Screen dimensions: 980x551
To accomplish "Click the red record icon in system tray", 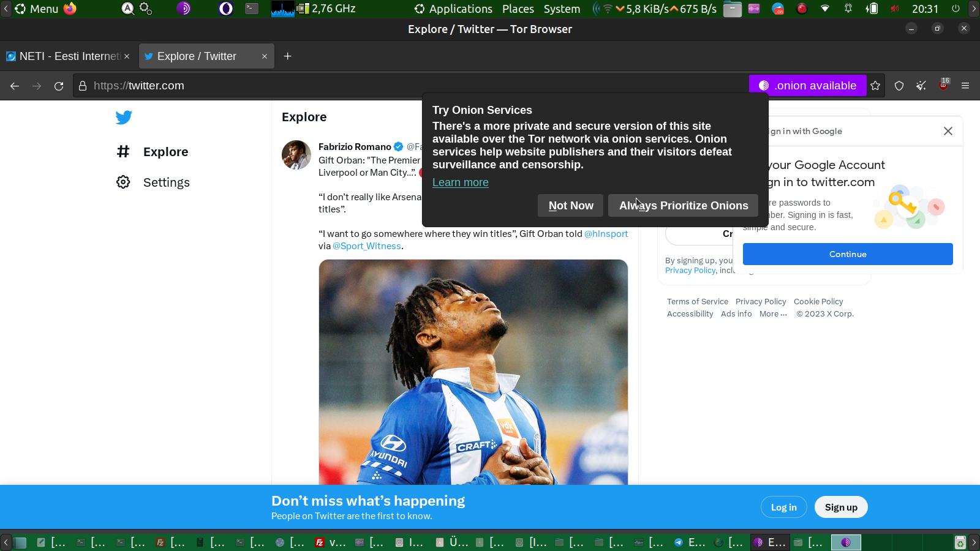I will click(802, 9).
